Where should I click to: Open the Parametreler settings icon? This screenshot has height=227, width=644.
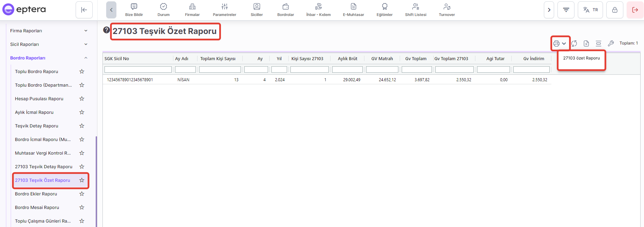(x=224, y=7)
